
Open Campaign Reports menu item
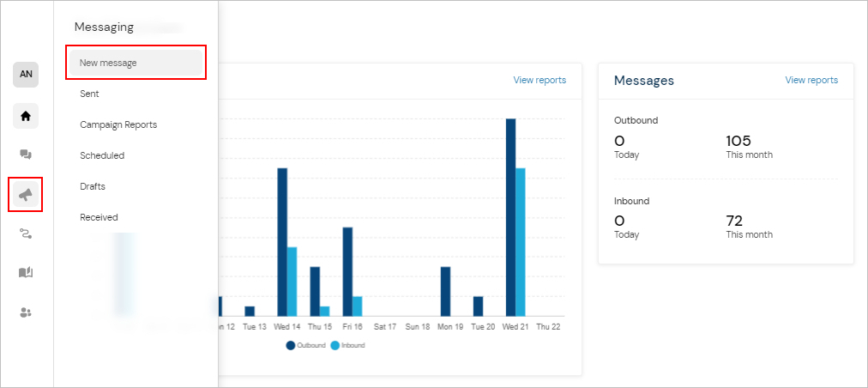(118, 124)
